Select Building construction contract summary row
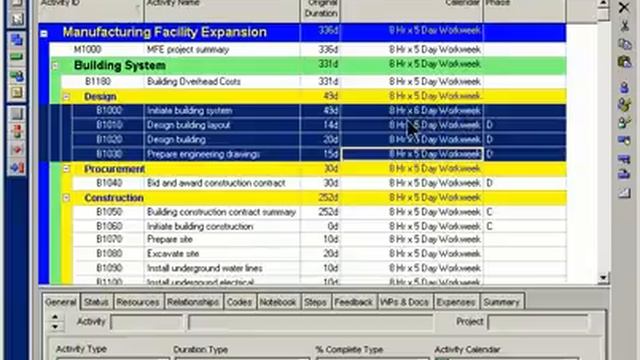Screen dimensions: 640x360 pos(319,212)
